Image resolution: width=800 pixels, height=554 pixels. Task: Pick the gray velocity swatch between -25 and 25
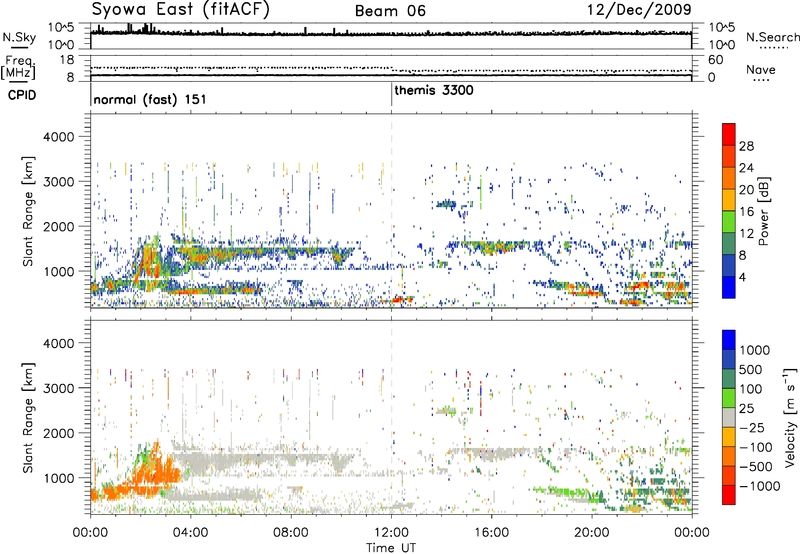coord(729,417)
